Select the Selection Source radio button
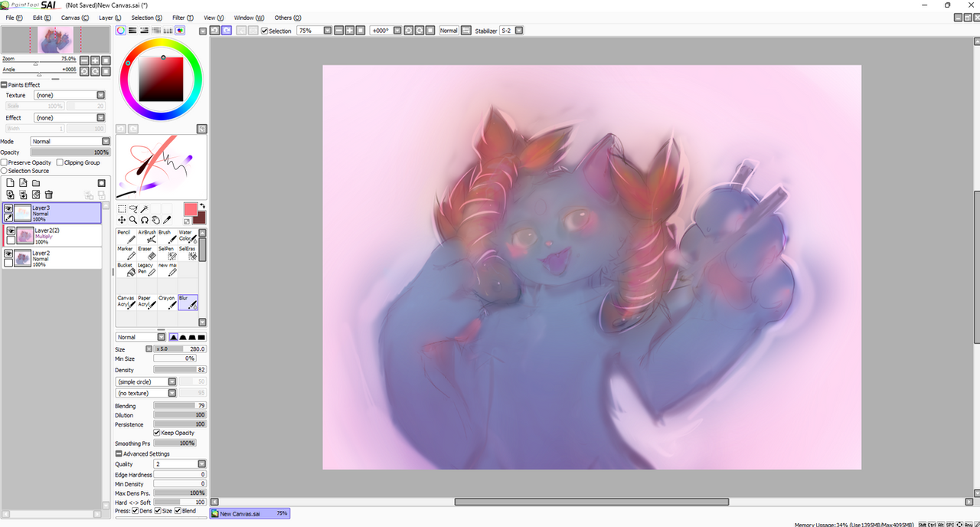 tap(4, 171)
